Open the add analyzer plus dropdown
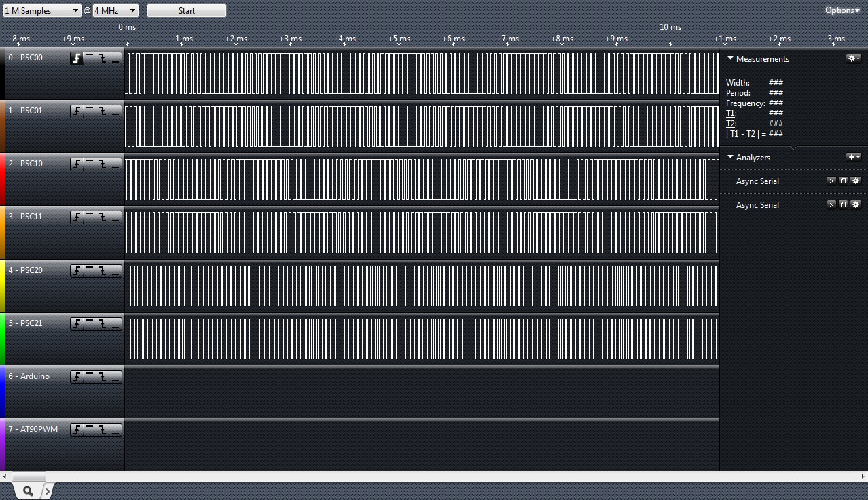This screenshot has height=500, width=868. [x=854, y=157]
